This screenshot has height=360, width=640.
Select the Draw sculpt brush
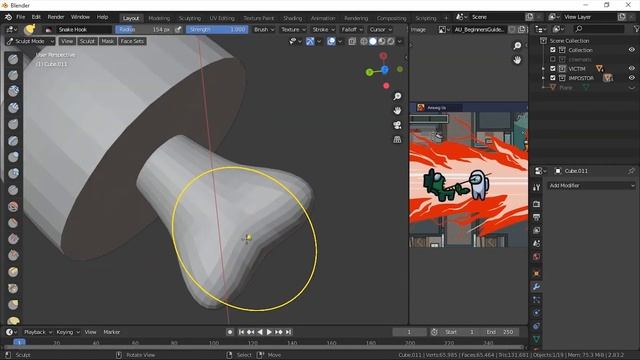coord(13,59)
